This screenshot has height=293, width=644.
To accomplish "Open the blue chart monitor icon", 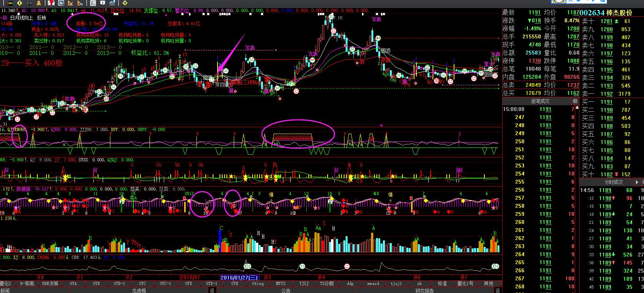I will click(x=61, y=3).
